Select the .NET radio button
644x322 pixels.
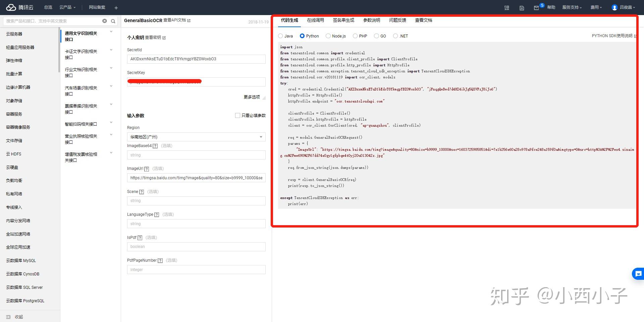click(395, 36)
